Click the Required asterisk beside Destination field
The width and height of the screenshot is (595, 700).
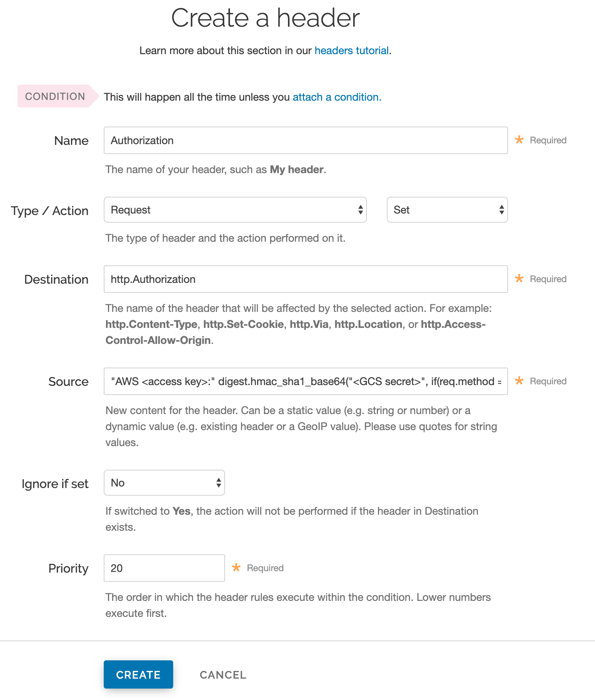point(519,279)
